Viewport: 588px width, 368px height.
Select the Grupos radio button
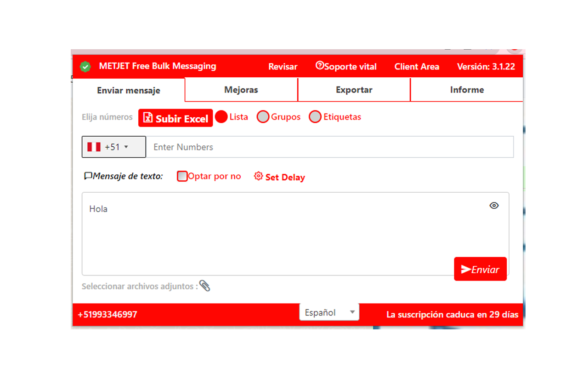[x=263, y=117]
